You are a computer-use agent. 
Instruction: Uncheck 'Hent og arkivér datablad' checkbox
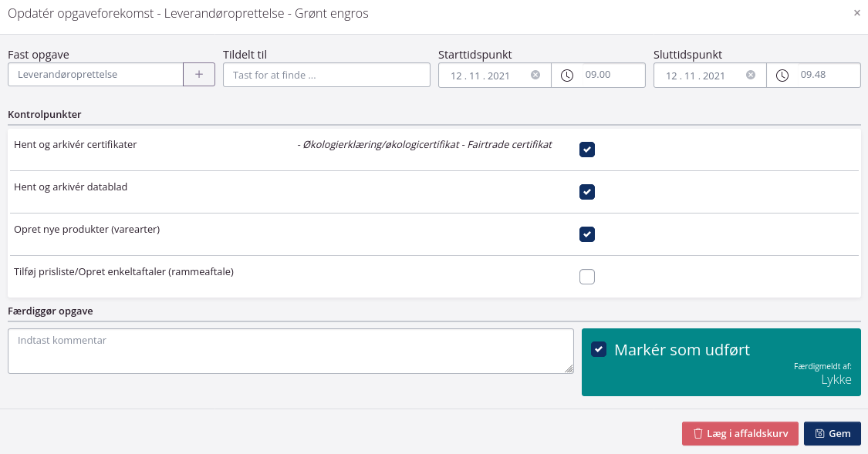click(x=587, y=192)
